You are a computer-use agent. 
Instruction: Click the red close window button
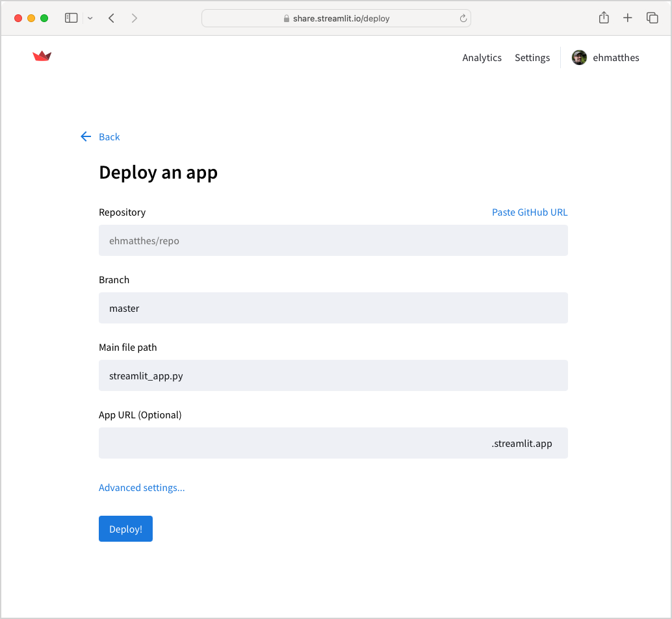coord(18,18)
